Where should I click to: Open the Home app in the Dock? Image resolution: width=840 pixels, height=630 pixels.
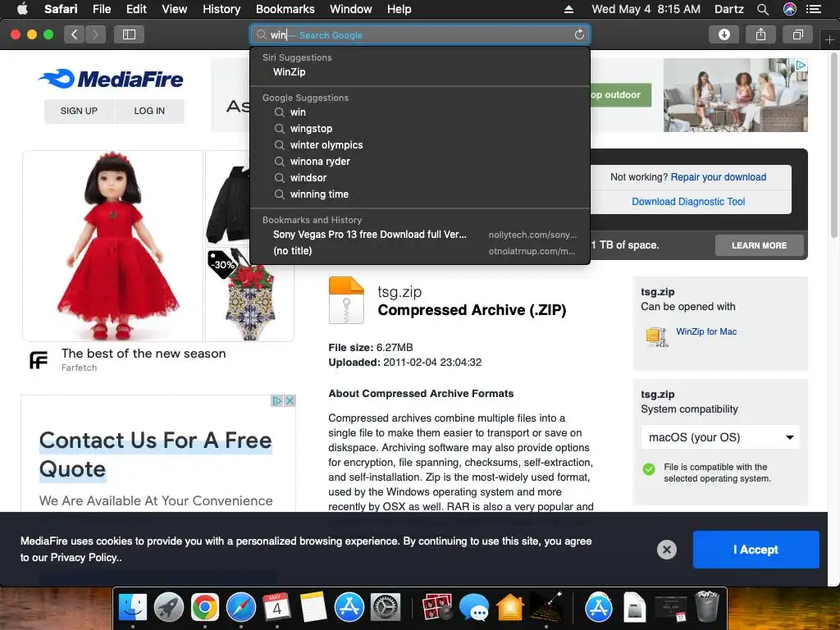(509, 608)
